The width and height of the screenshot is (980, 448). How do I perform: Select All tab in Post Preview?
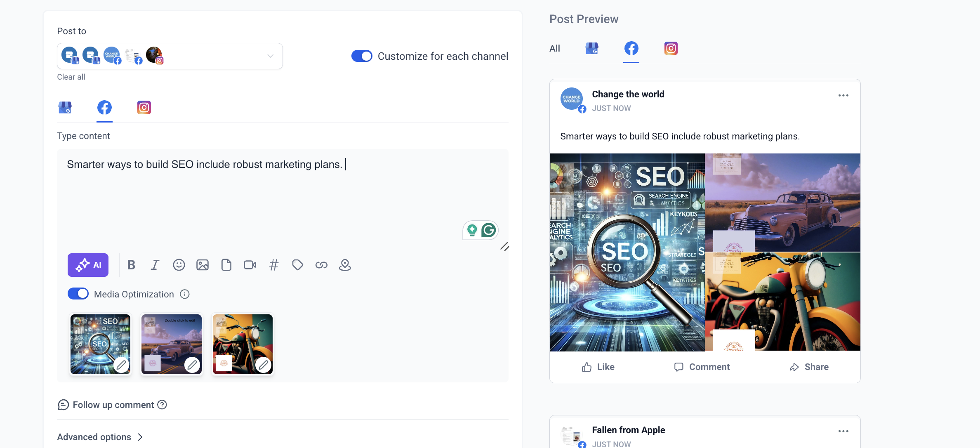tap(554, 49)
